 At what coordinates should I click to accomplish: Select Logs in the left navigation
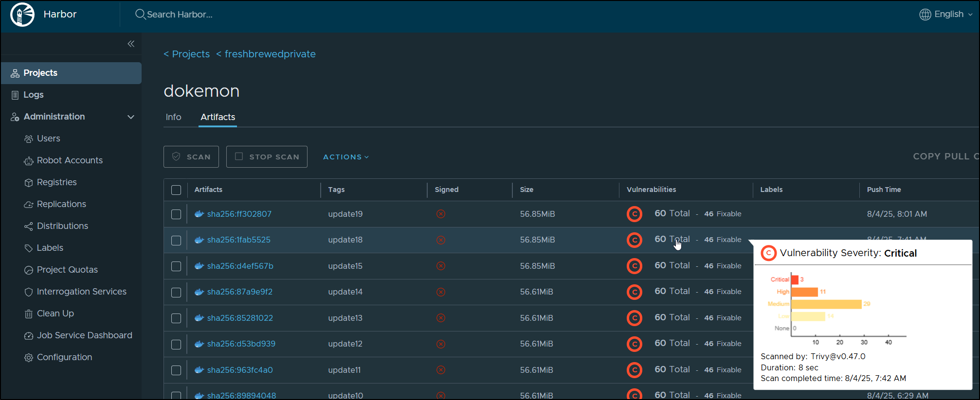click(x=34, y=95)
